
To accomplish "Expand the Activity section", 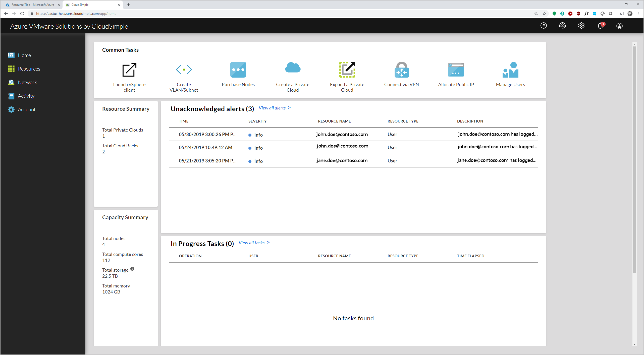I will pyautogui.click(x=25, y=96).
